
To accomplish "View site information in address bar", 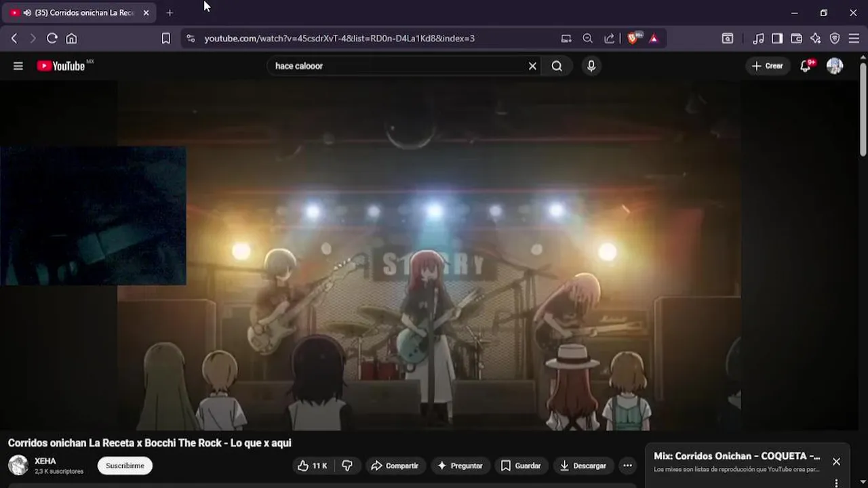I will (191, 39).
